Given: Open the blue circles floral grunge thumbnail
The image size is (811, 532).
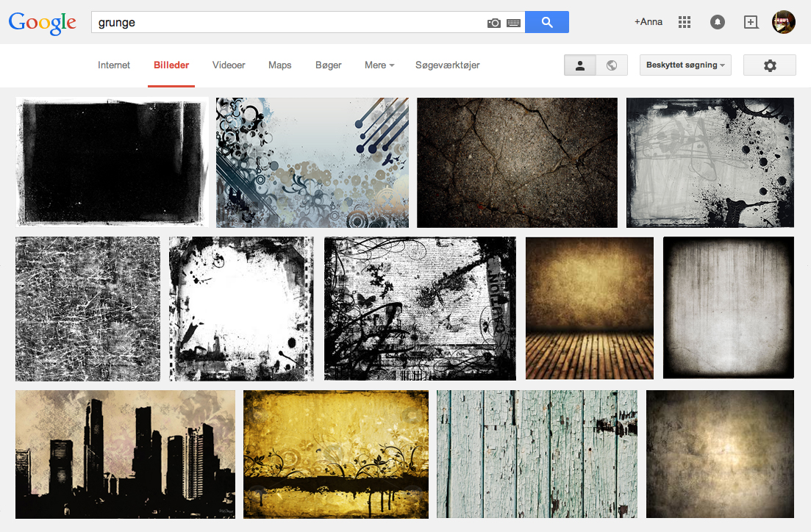Looking at the screenshot, I should coord(312,162).
